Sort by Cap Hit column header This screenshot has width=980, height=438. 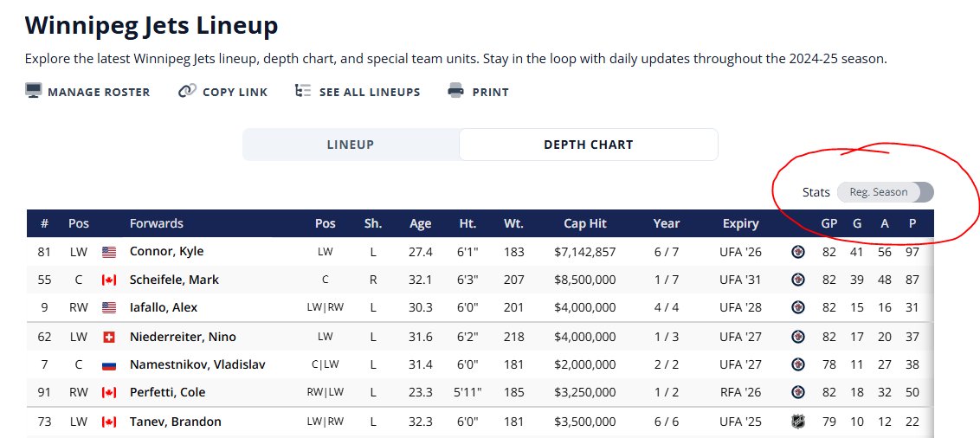coord(585,223)
